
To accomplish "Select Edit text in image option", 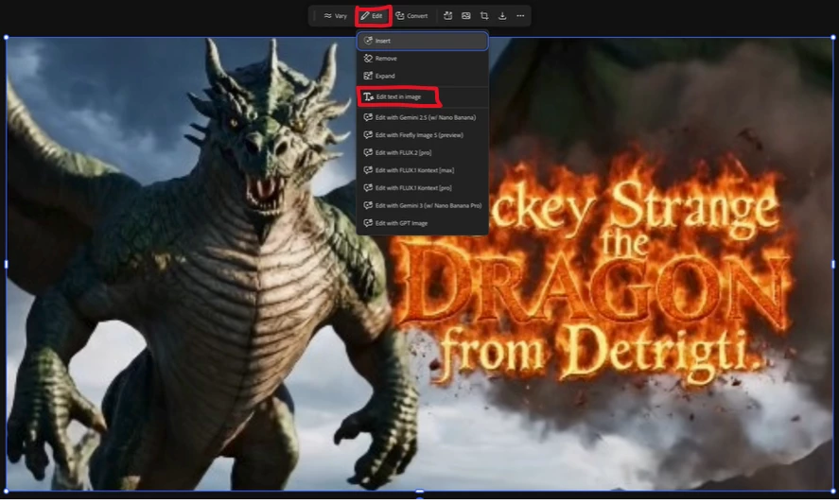I will pyautogui.click(x=422, y=96).
